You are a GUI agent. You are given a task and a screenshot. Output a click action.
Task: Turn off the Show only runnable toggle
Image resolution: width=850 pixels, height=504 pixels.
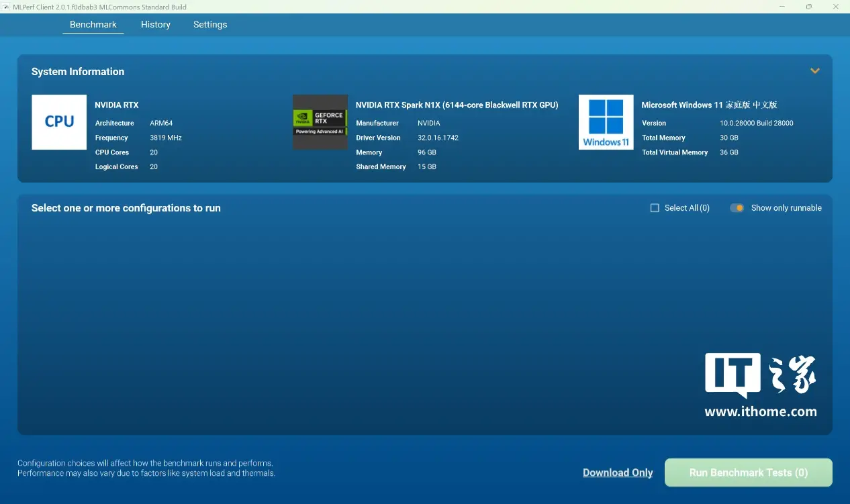tap(737, 208)
